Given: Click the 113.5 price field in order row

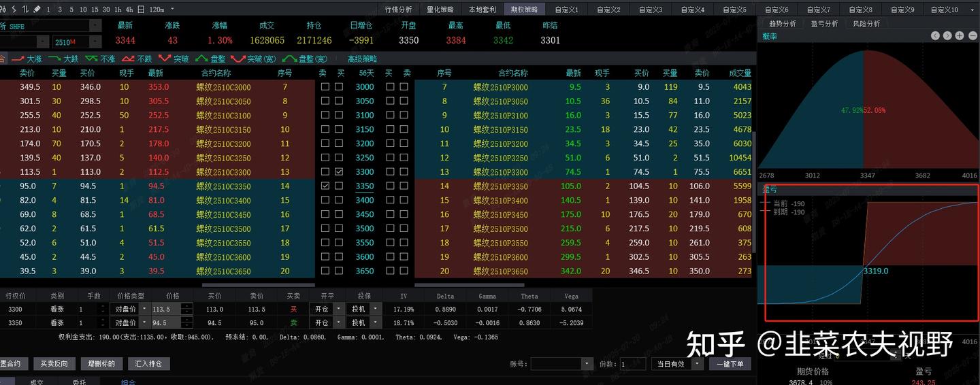Looking at the screenshot, I should point(165,309).
